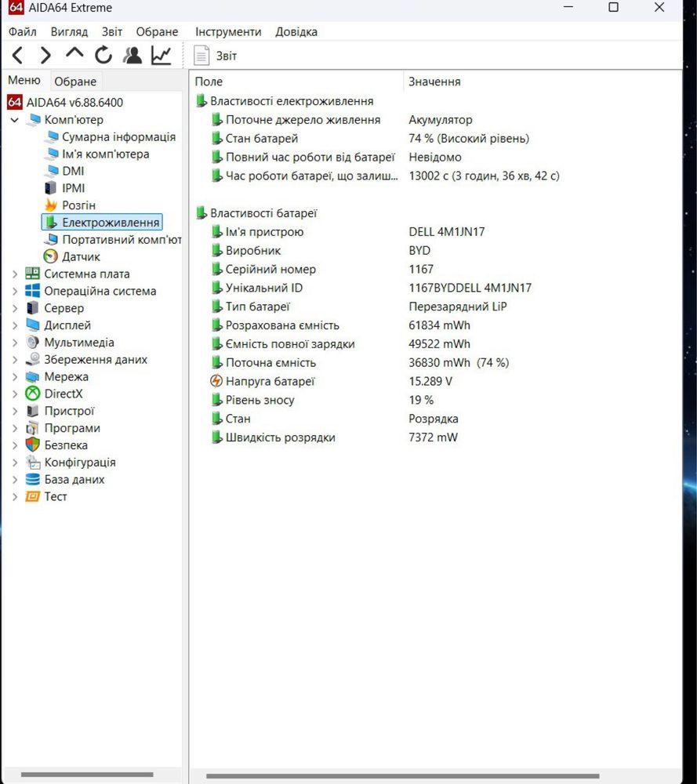Viewport: 697px width, 784px height.
Task: Click the Сервер tower icon
Action: pos(32,308)
